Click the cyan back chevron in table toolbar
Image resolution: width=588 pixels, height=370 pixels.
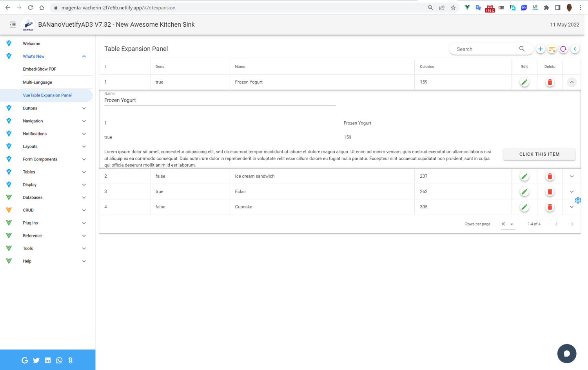575,49
